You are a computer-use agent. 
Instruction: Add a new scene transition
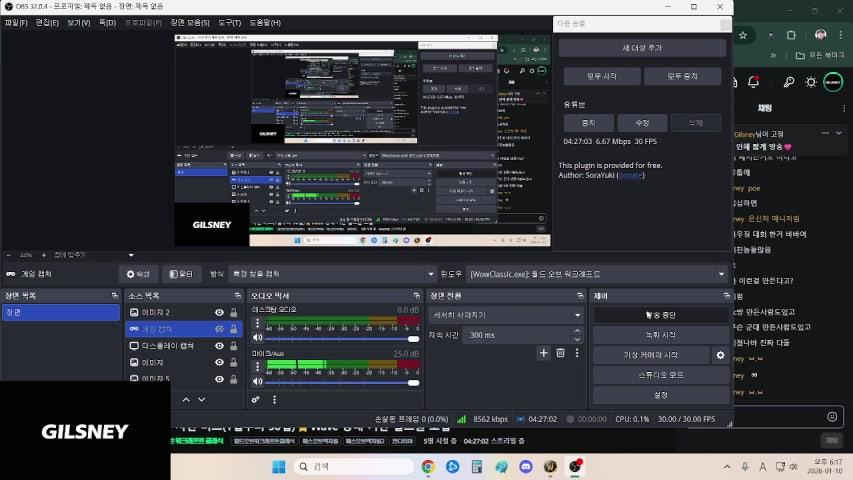(544, 353)
